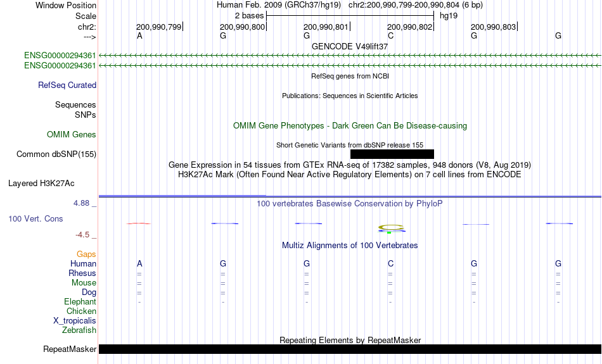The image size is (602, 364).
Task: Click the 100 Vert. Cons track label
Action: pos(35,218)
